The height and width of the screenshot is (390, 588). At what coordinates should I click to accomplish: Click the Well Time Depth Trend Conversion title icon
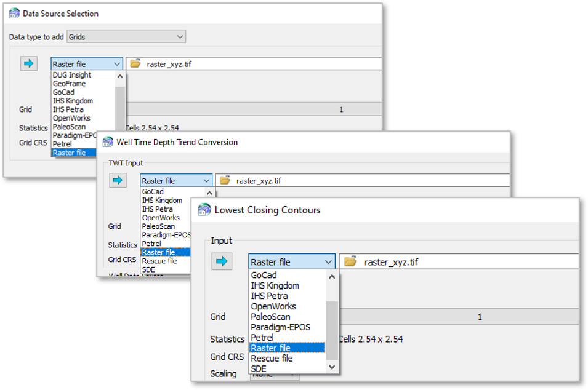108,142
